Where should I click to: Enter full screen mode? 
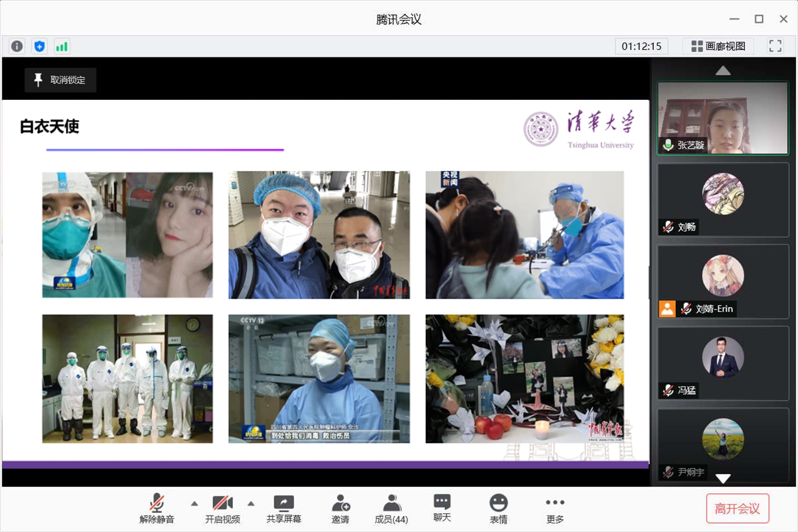(775, 46)
